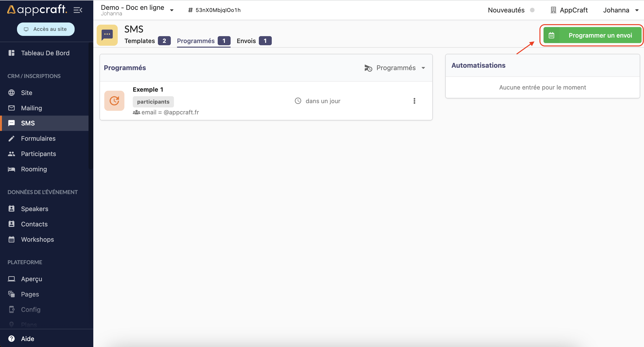Open Workshops in the sidebar
The image size is (644, 347).
[37, 239]
